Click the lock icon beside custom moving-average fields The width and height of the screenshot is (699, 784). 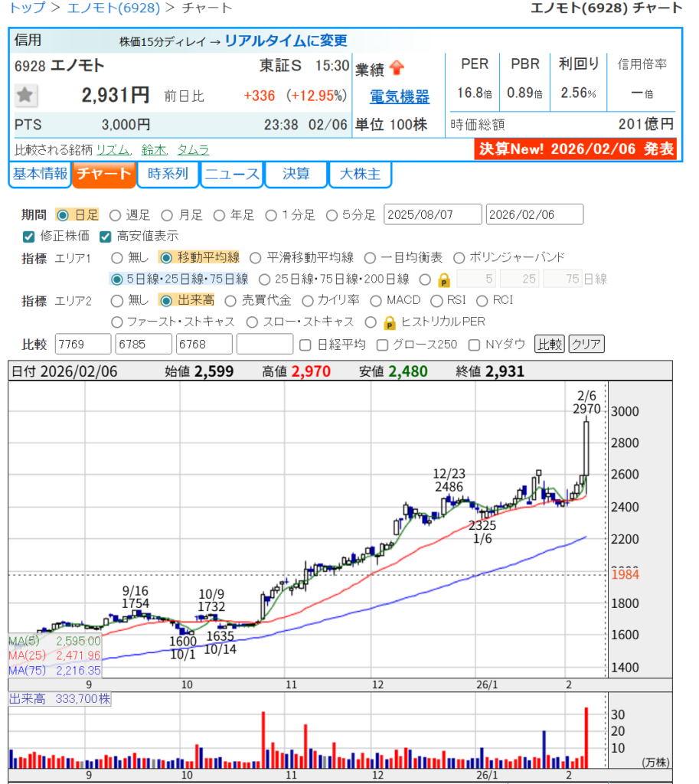click(443, 279)
